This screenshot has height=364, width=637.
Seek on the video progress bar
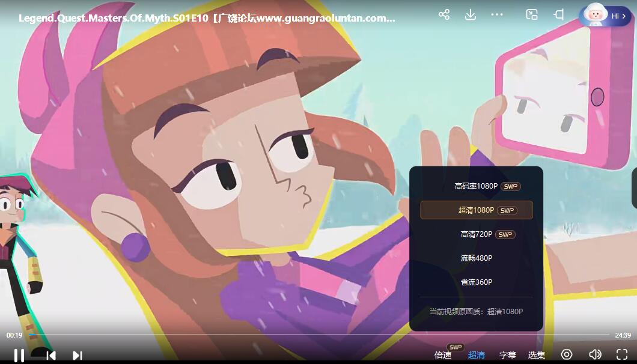click(318, 335)
